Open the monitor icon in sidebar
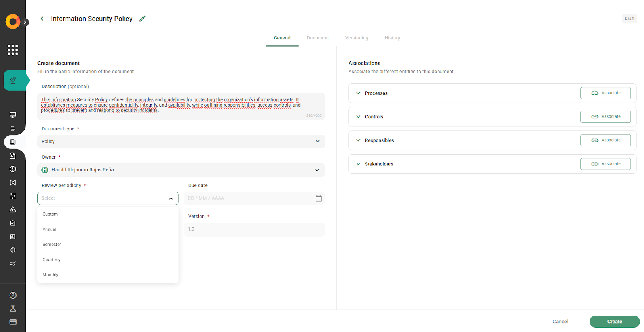 [13, 115]
